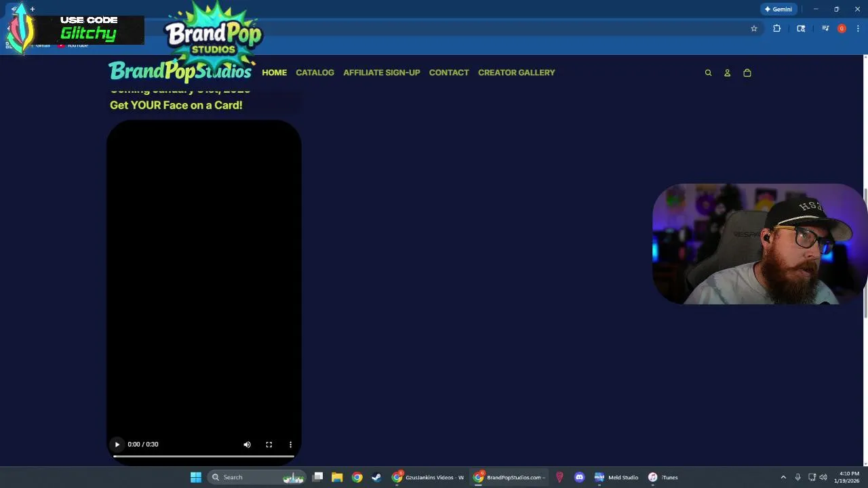Switch to BrandPopStudios.com Chrome window

click(509, 477)
